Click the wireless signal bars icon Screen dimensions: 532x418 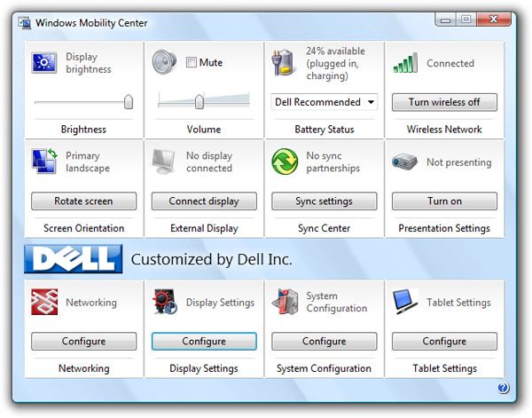[x=405, y=63]
